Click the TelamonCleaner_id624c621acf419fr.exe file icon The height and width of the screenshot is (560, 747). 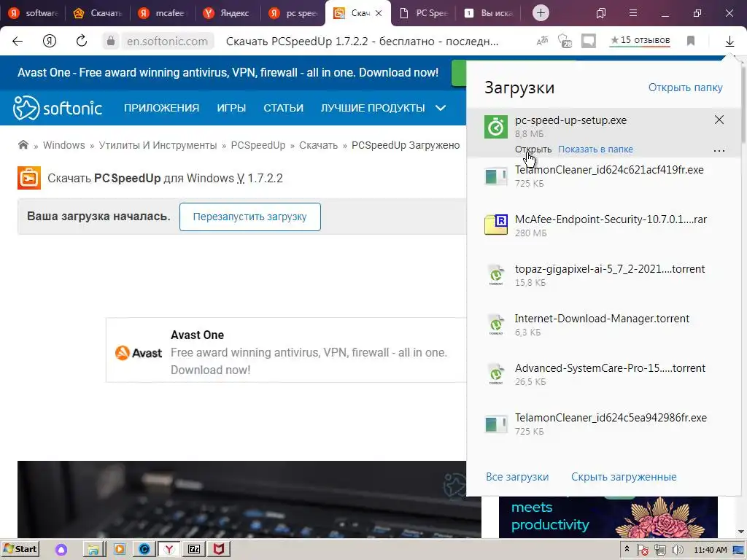(496, 176)
